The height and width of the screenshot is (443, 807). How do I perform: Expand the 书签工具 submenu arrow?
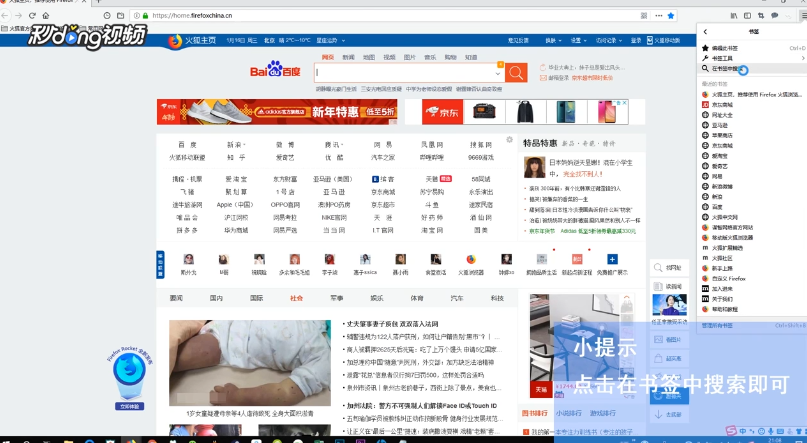point(803,58)
